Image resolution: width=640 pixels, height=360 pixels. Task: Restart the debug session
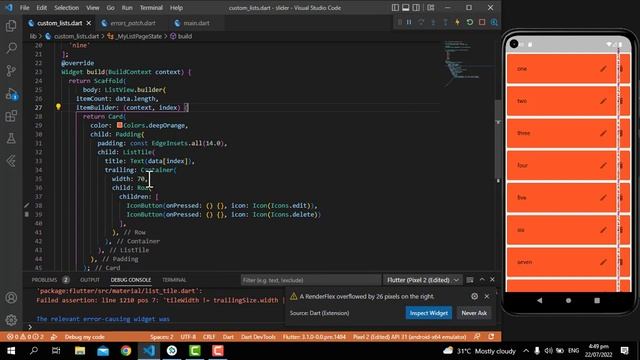(470, 22)
